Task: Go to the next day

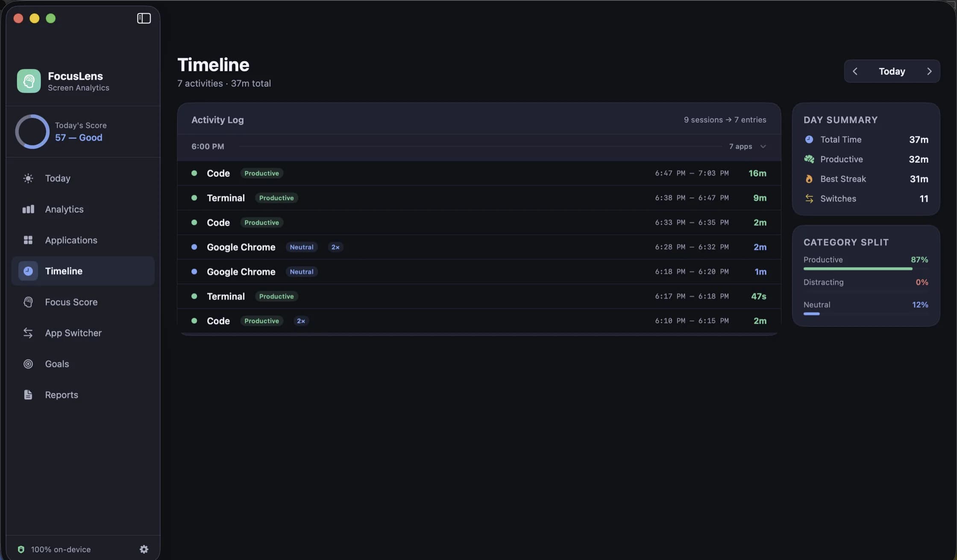Action: point(929,71)
